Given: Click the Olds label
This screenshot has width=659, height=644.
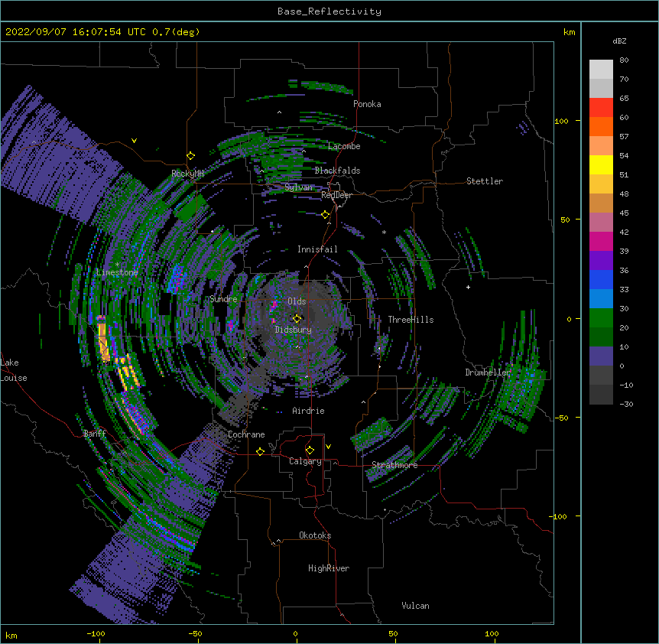Looking at the screenshot, I should pos(297,301).
